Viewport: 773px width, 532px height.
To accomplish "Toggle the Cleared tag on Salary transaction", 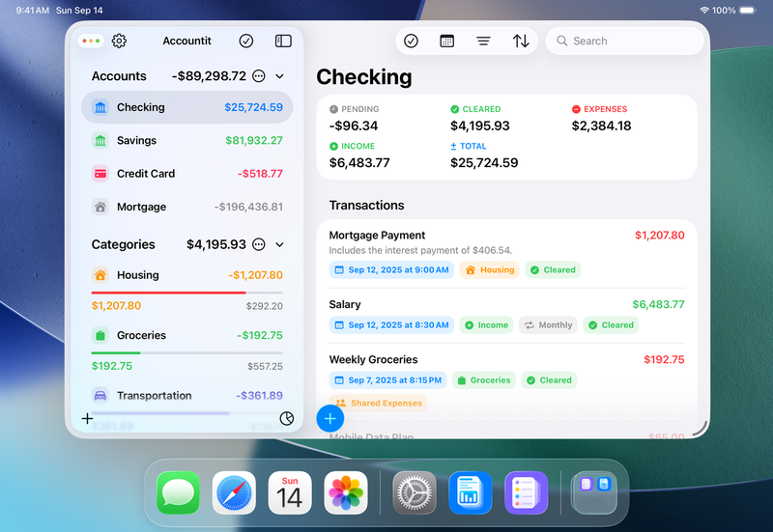I will 611,325.
